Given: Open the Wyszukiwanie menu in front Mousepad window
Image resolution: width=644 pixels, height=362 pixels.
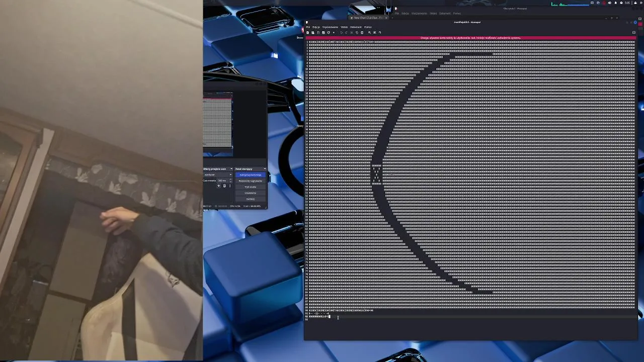Looking at the screenshot, I should (330, 27).
